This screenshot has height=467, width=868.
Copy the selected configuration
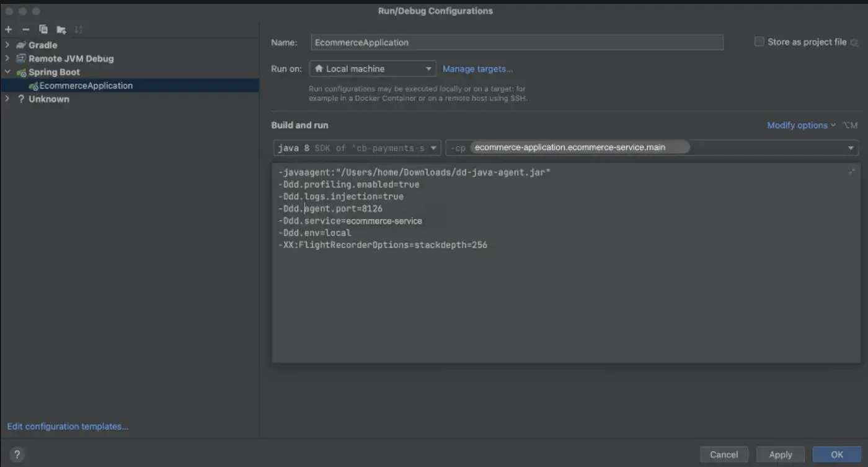click(43, 29)
